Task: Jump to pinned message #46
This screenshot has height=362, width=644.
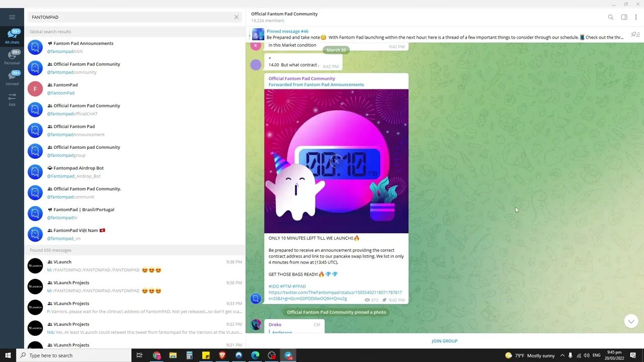Action: pos(438,34)
